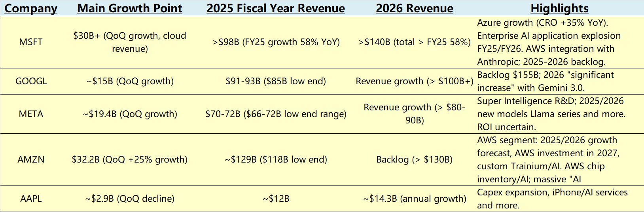The width and height of the screenshot is (644, 212).
Task: Click cell '~$15B (QoQ growth)'
Action: [x=130, y=81]
